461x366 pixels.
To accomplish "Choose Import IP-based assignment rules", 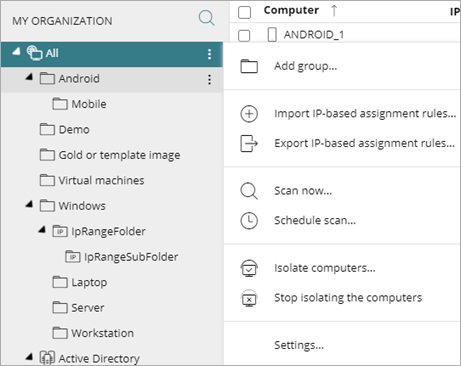I will pyautogui.click(x=365, y=114).
